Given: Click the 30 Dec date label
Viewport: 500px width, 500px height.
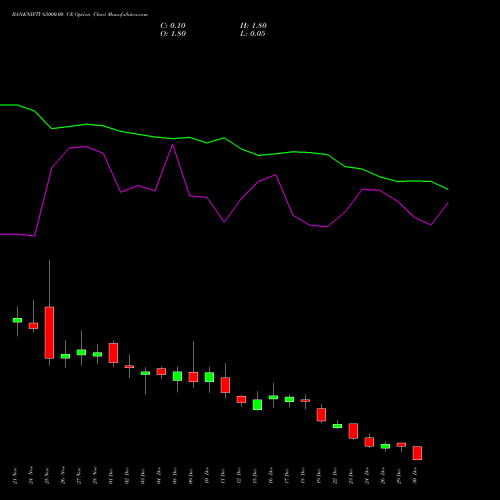Looking at the screenshot, I should [x=415, y=476].
